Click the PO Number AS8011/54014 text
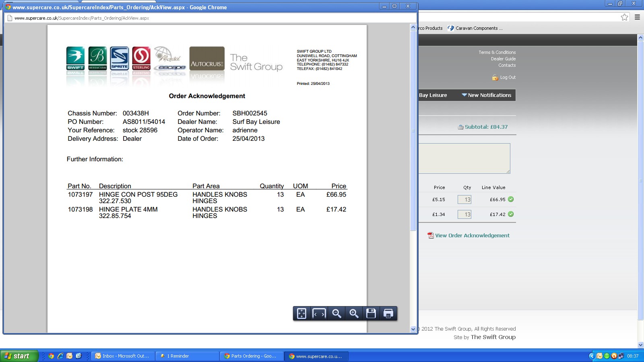This screenshot has height=362, width=644. tap(144, 122)
